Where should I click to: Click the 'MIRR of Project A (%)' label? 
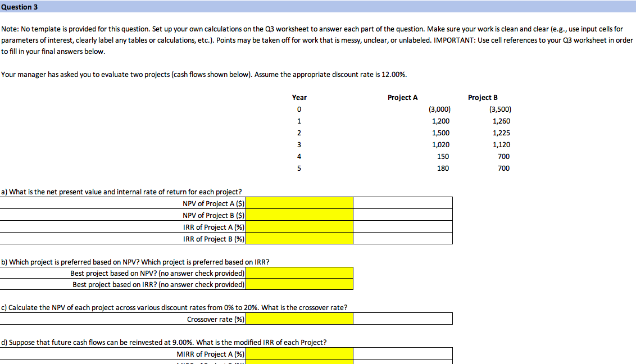click(211, 354)
